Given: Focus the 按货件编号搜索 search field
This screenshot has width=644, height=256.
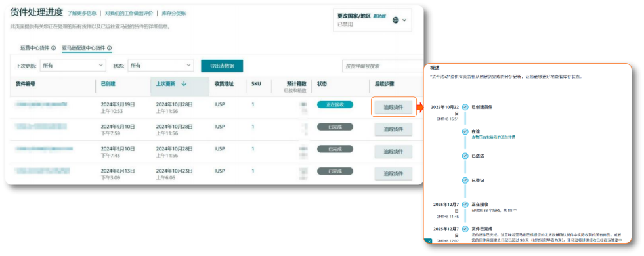Looking at the screenshot, I should [x=382, y=66].
